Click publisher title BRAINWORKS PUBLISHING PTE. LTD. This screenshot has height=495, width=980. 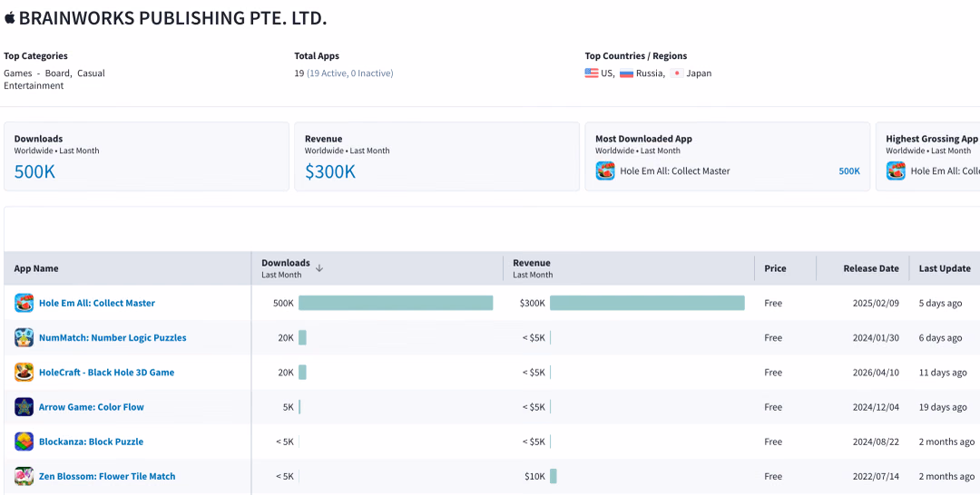tap(173, 18)
